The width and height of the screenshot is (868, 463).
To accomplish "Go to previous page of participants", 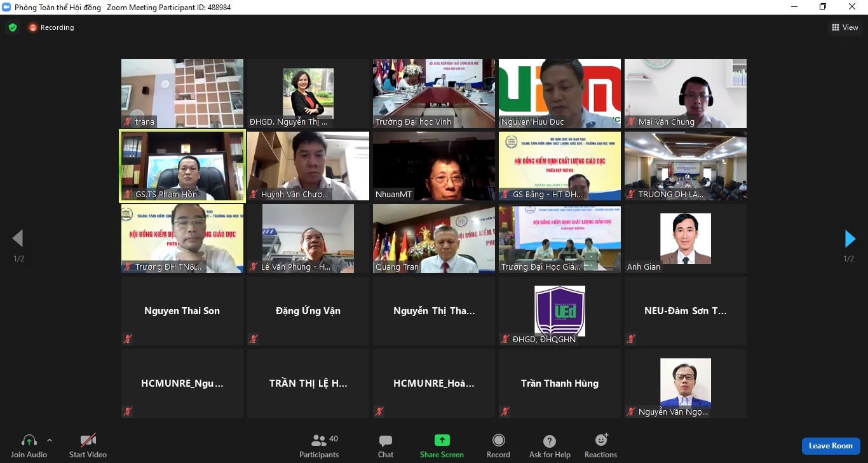I will click(x=18, y=238).
